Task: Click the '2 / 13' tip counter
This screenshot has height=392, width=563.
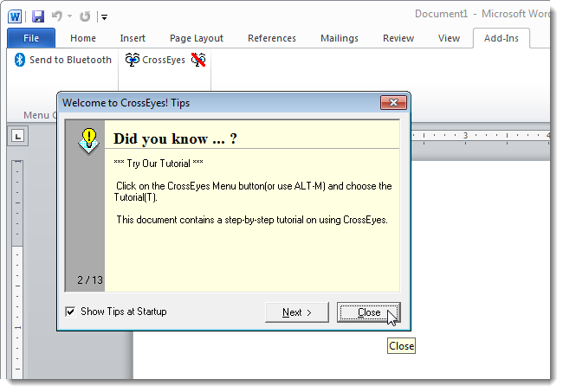Action: tap(90, 280)
